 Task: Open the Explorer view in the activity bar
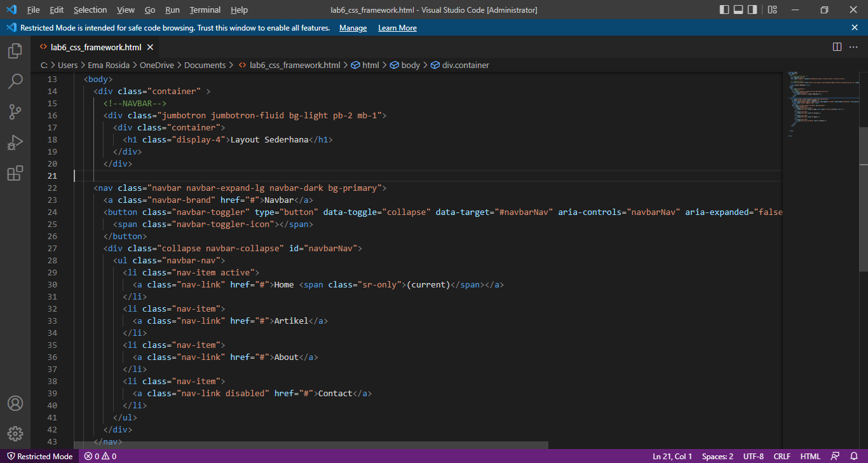tap(15, 51)
